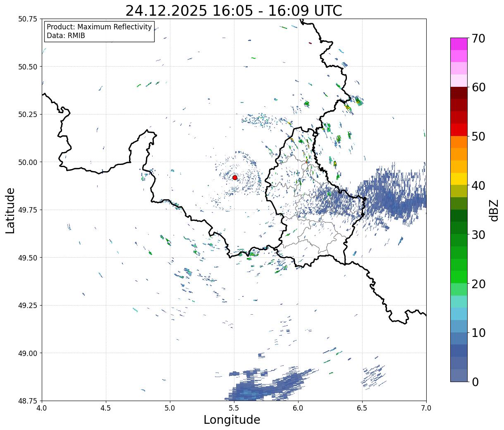
Task: Click longitude tick label 4.0
Action: (x=42, y=408)
